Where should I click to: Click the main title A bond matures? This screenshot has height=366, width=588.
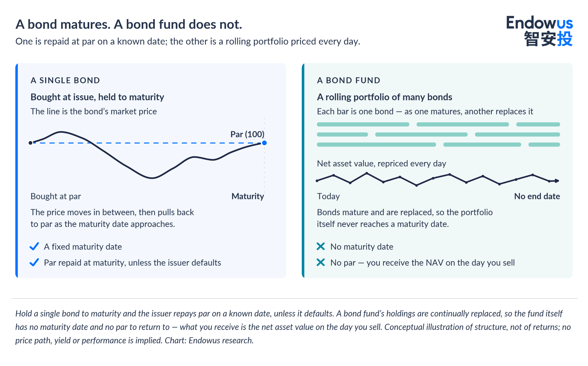click(129, 24)
